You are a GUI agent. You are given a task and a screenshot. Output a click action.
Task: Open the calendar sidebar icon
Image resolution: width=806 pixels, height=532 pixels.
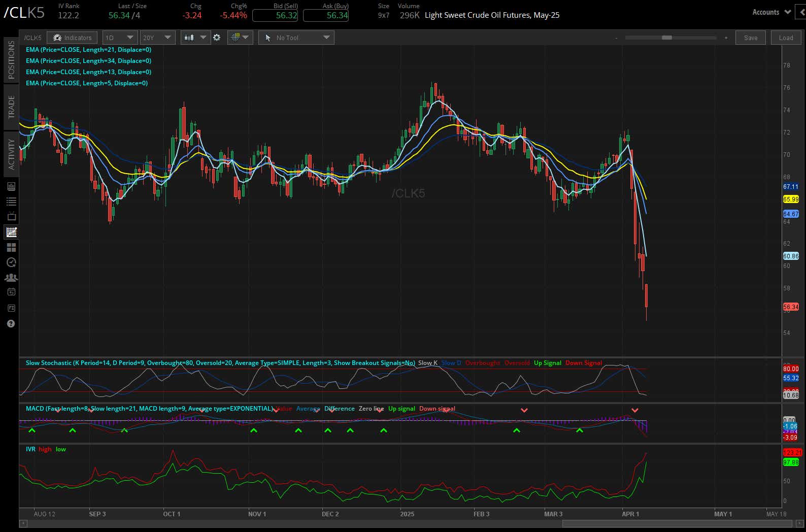click(11, 292)
